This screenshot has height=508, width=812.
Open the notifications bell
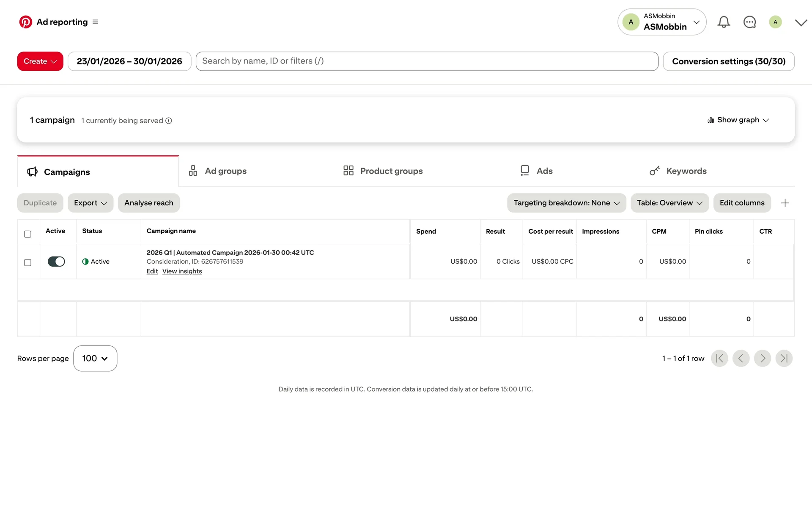(724, 22)
